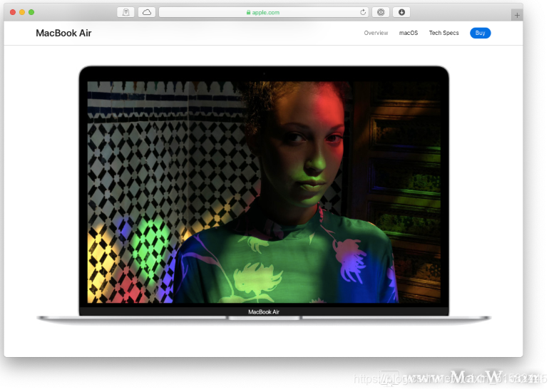Open the Tech Specs page

coord(443,33)
